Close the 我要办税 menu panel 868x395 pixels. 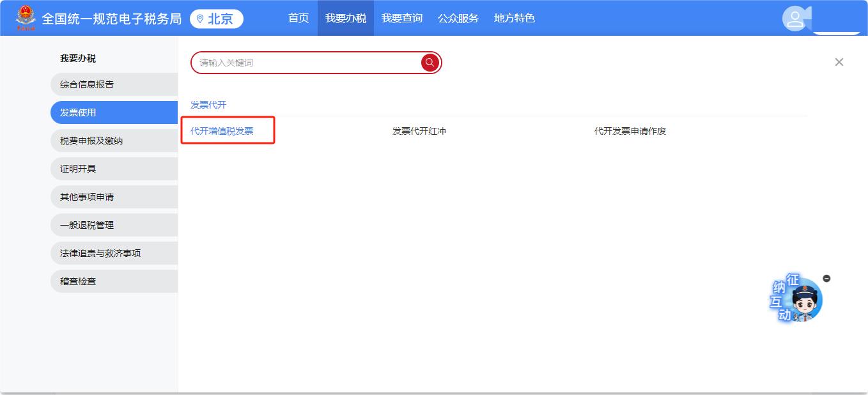(839, 62)
